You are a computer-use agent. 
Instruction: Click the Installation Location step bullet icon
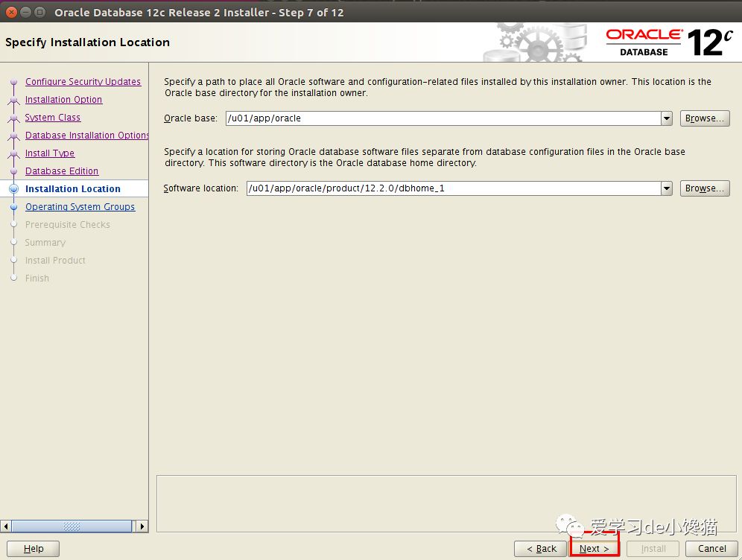[13, 188]
